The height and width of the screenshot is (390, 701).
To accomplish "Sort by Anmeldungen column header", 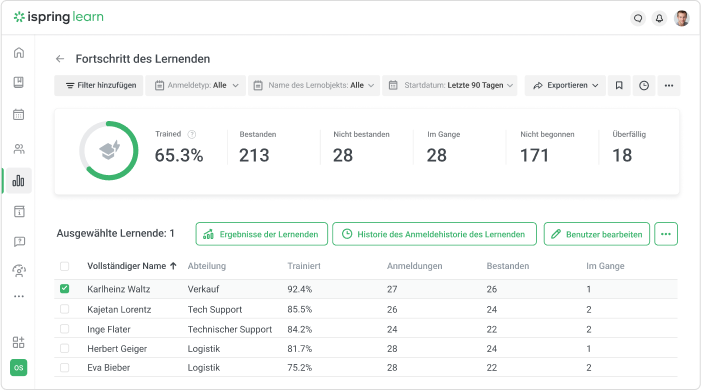I will pyautogui.click(x=414, y=266).
